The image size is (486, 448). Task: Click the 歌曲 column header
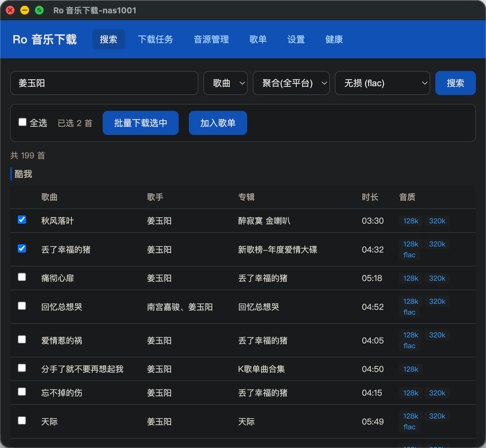(49, 197)
